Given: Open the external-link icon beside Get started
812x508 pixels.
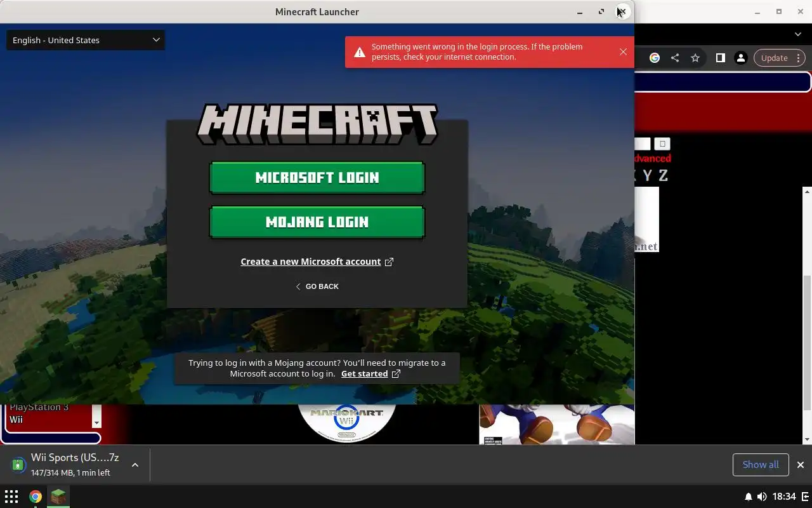Looking at the screenshot, I should (x=396, y=374).
